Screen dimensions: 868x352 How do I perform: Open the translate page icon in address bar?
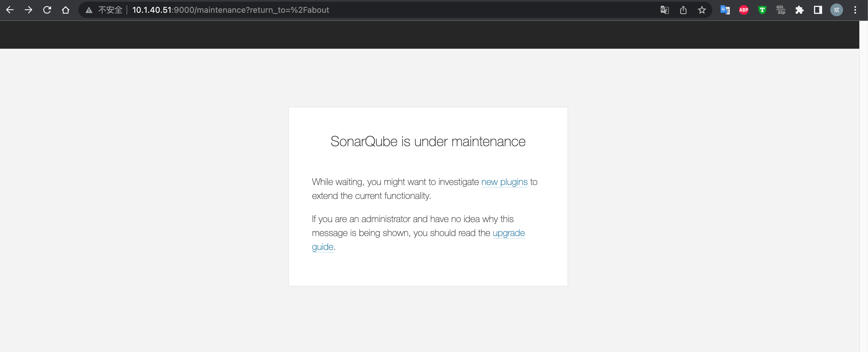(664, 10)
